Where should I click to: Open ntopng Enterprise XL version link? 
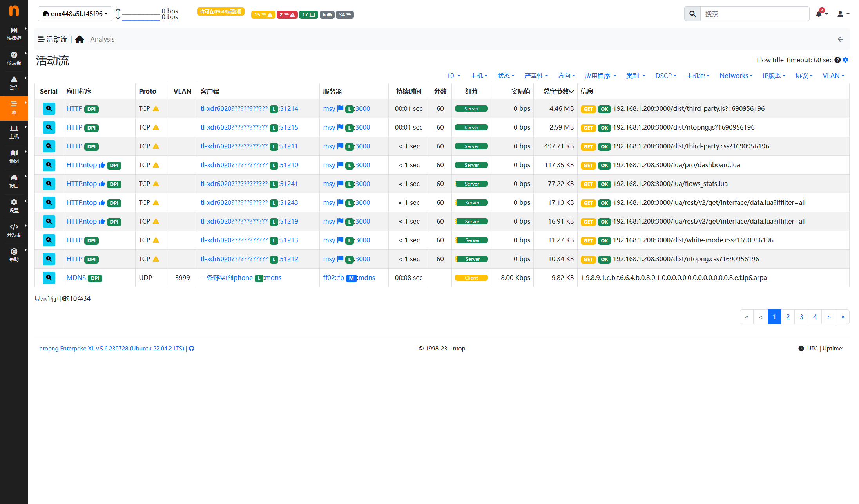pyautogui.click(x=112, y=349)
